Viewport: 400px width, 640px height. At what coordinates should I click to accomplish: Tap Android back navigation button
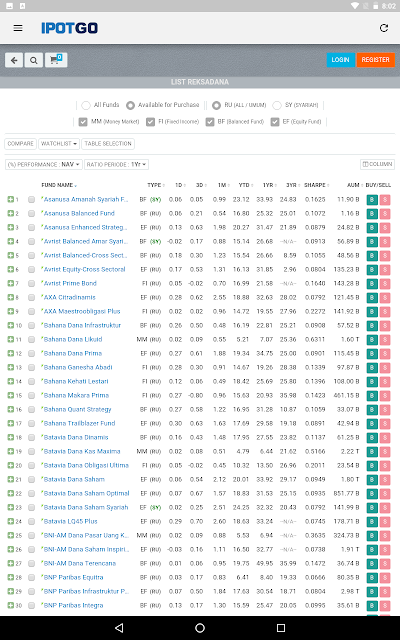(119, 628)
